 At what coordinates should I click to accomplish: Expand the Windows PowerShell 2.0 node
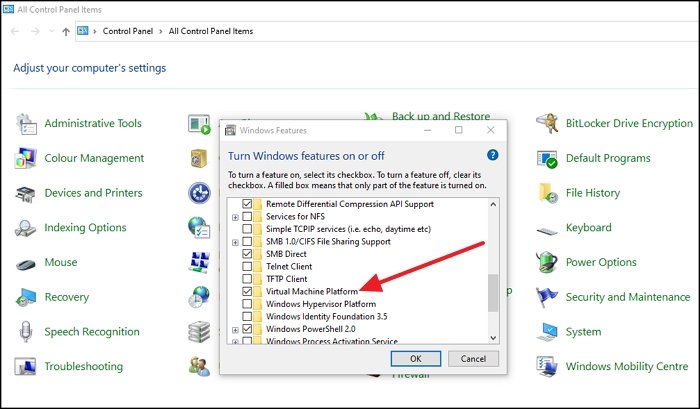[x=235, y=330]
